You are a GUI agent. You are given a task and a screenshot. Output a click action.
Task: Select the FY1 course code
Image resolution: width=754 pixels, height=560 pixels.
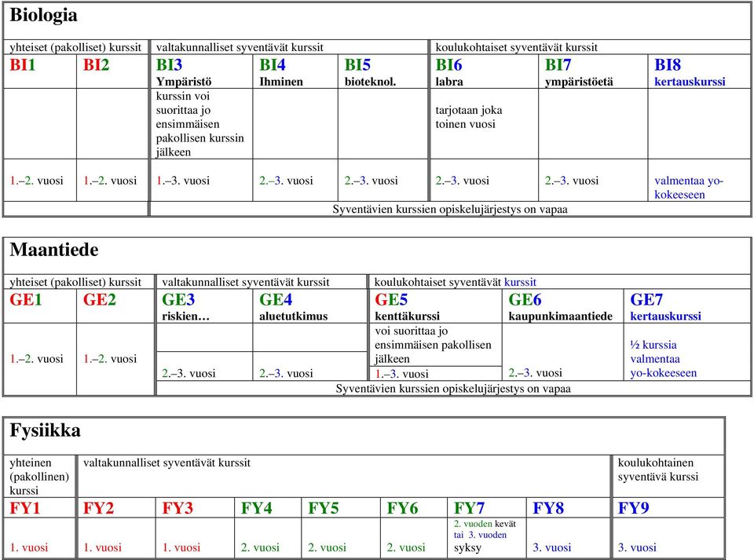[x=25, y=508]
